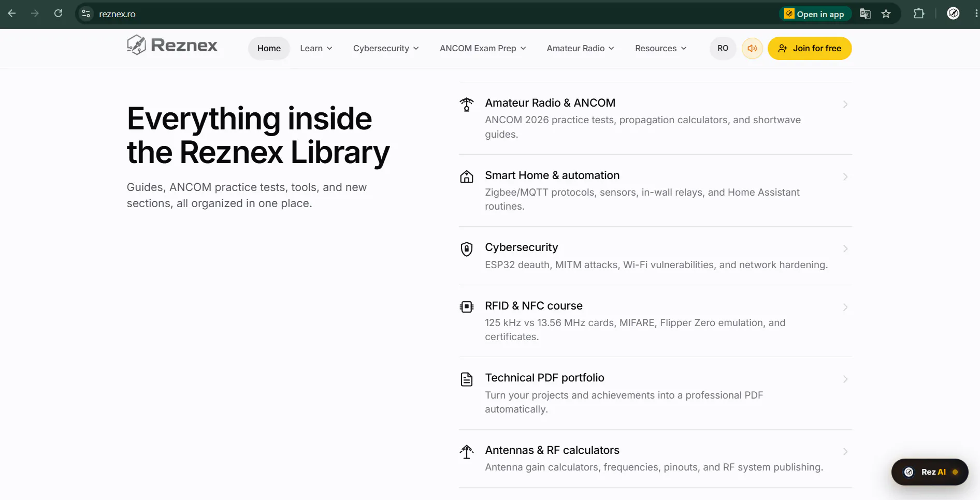Click chevron on the Cybersecurity list row

[845, 248]
